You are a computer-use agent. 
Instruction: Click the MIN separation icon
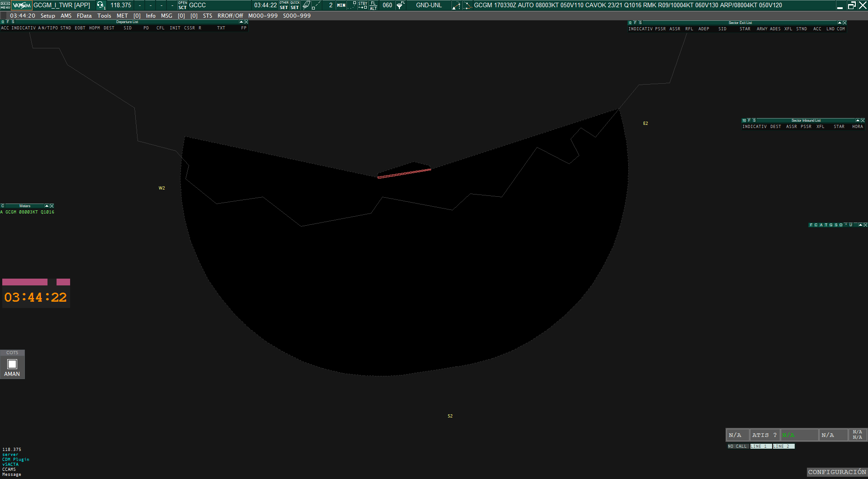[341, 5]
